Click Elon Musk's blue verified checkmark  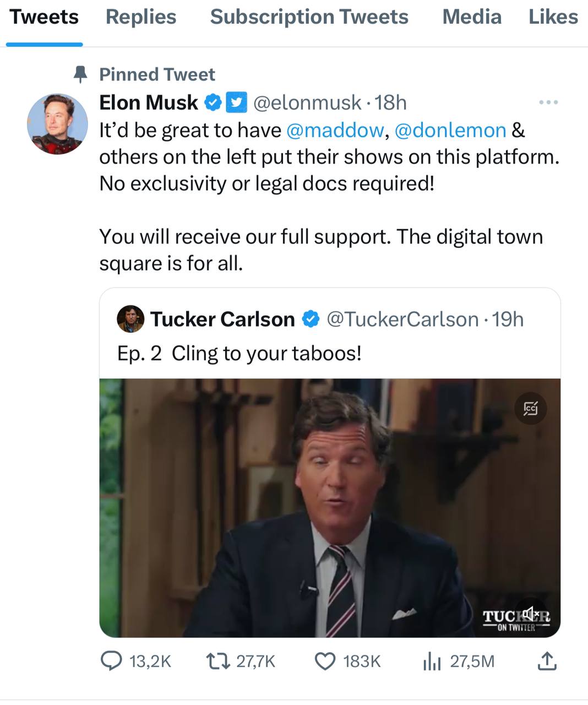click(213, 102)
